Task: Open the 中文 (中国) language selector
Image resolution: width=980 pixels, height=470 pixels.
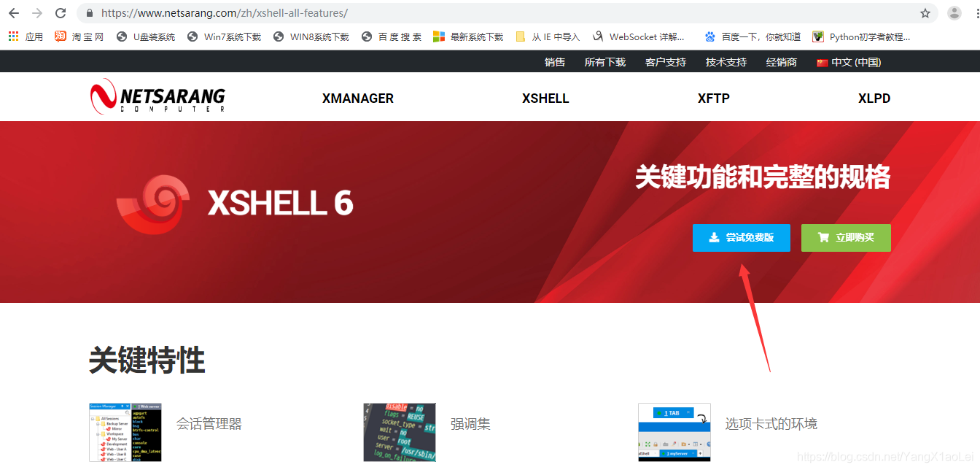Action: (849, 62)
